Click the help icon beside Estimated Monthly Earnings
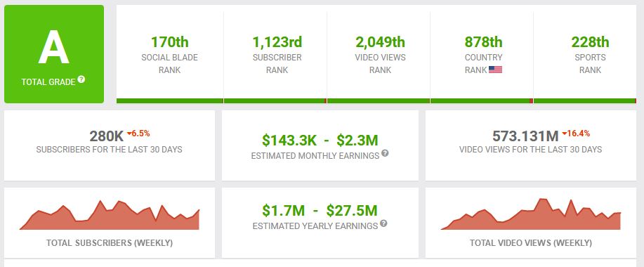Screen dimensions: 644x267 [385, 153]
